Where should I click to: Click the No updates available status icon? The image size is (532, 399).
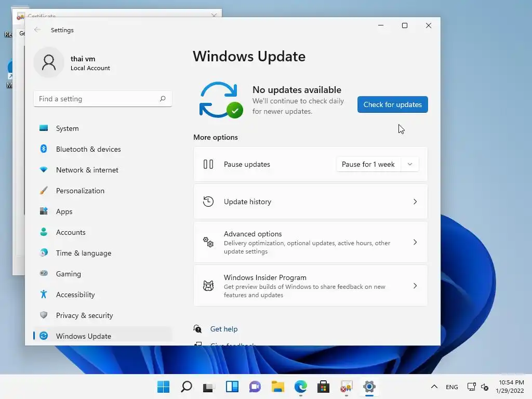tap(220, 100)
